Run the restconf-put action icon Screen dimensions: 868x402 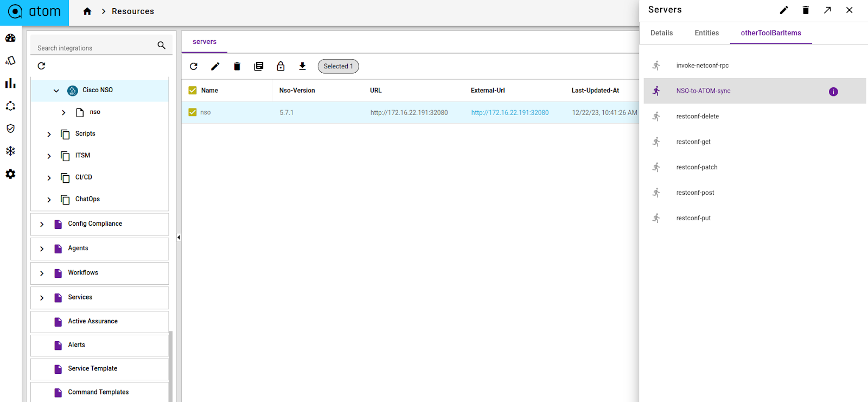656,219
